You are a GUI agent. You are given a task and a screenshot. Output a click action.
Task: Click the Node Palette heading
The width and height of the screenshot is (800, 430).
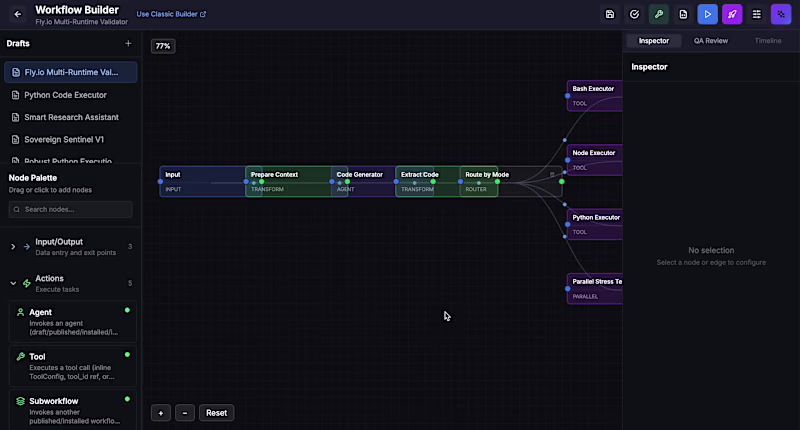click(x=33, y=178)
